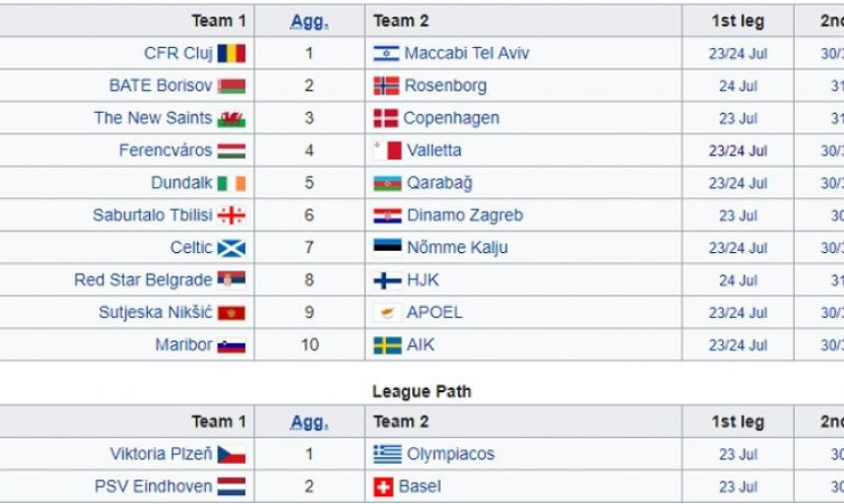Click the Romanian flag beside CFR Cluj
The image size is (844, 504).
point(232,53)
